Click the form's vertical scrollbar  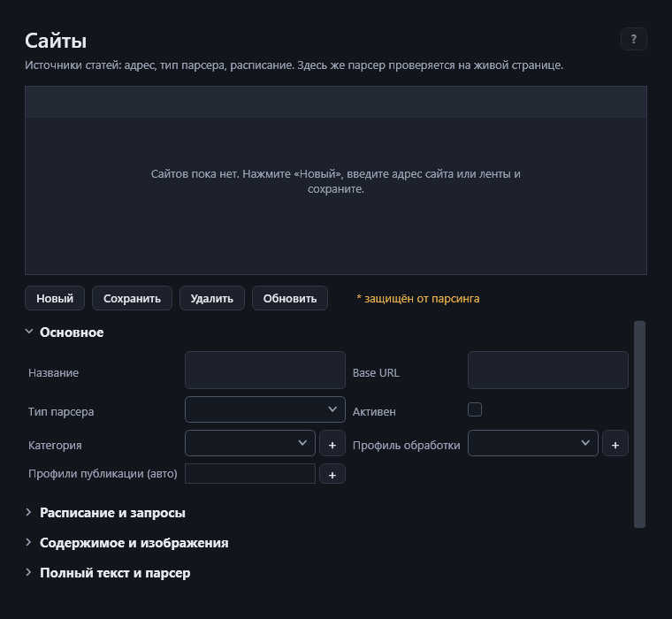click(x=639, y=424)
